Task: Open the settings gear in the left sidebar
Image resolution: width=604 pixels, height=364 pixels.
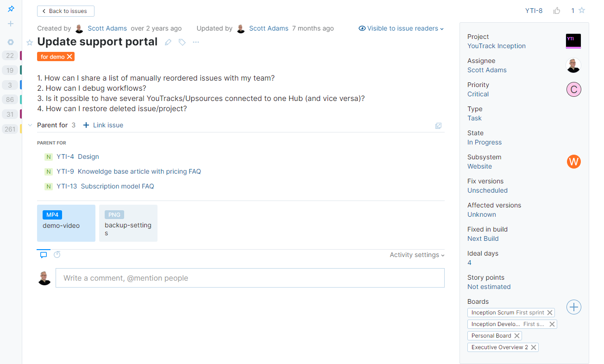Action: coord(10,42)
